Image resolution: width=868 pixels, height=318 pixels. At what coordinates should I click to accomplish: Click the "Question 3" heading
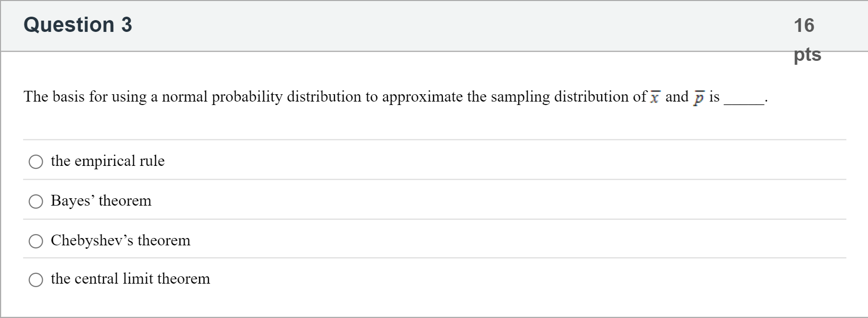pos(78,25)
